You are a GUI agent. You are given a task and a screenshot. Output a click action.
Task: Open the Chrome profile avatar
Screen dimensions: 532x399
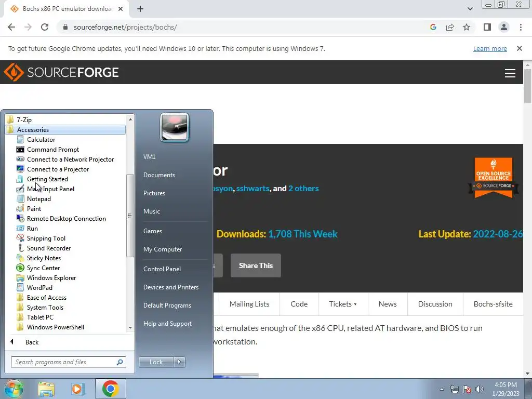click(x=504, y=27)
